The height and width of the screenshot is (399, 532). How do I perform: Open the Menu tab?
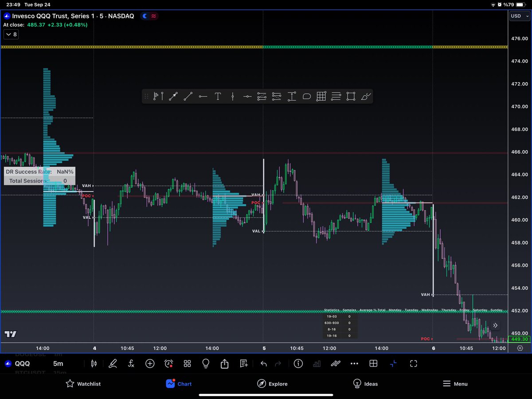pos(455,384)
